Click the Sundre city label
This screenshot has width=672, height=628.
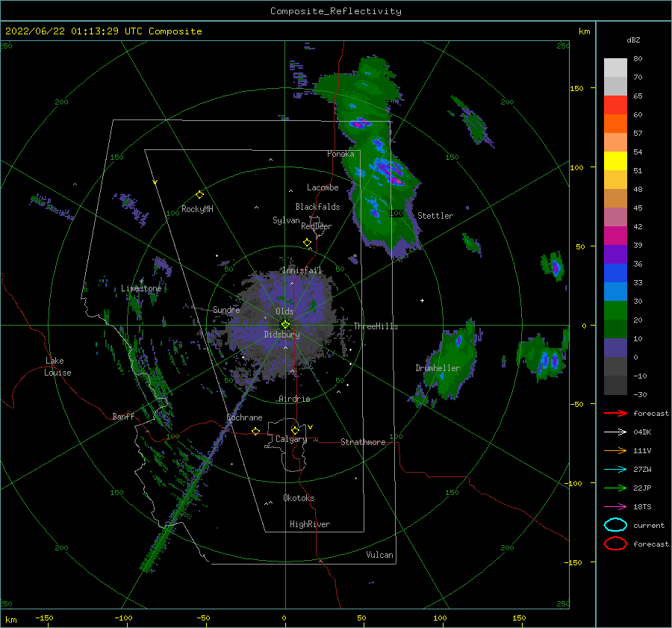pos(226,309)
